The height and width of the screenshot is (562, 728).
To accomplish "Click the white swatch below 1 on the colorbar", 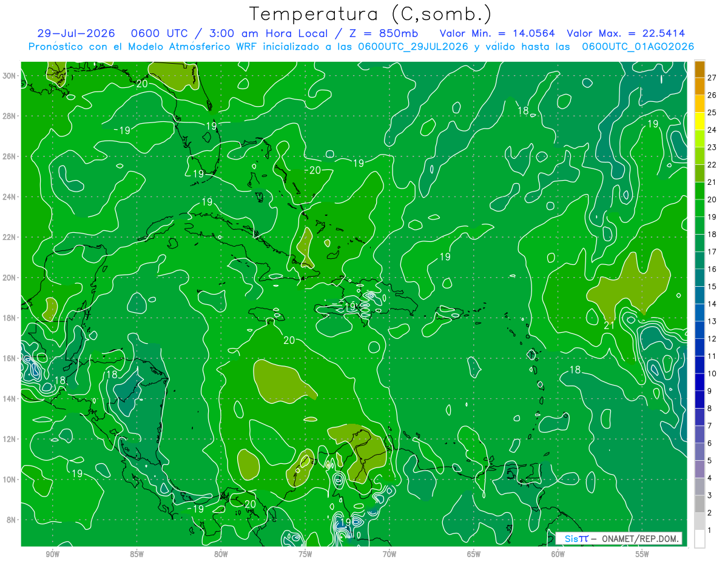I will click(x=699, y=538).
